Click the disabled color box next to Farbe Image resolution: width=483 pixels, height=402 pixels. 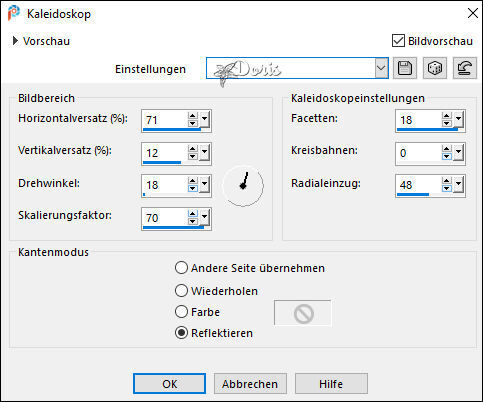[x=303, y=313]
